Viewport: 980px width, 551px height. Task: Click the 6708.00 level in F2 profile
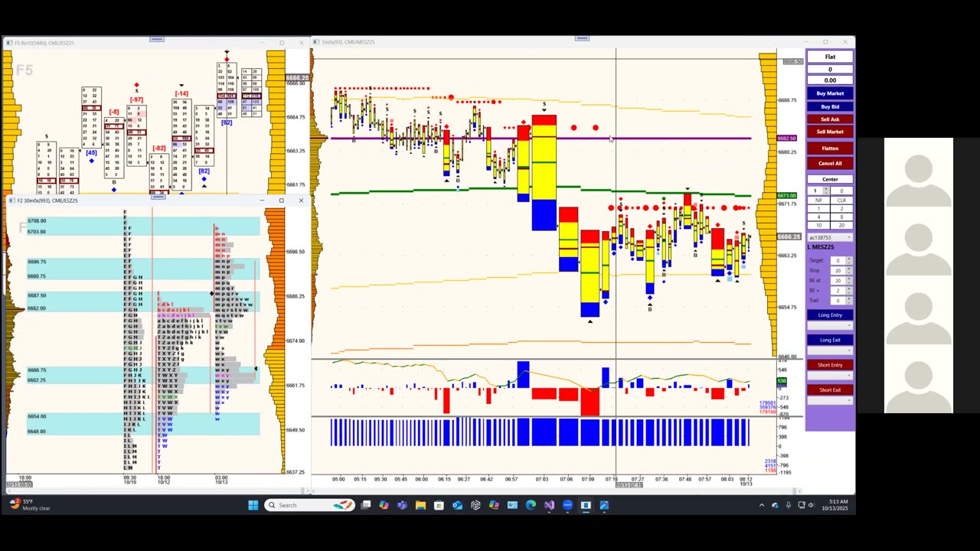pyautogui.click(x=37, y=220)
